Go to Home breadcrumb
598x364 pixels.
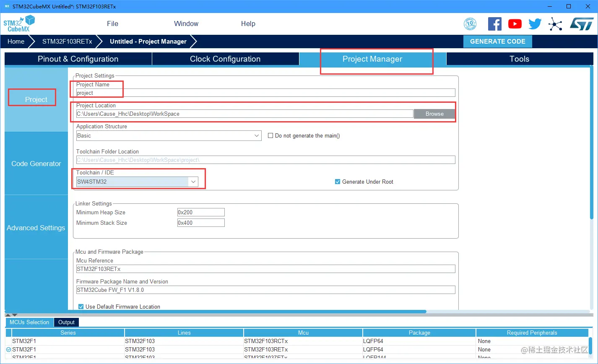coord(16,41)
